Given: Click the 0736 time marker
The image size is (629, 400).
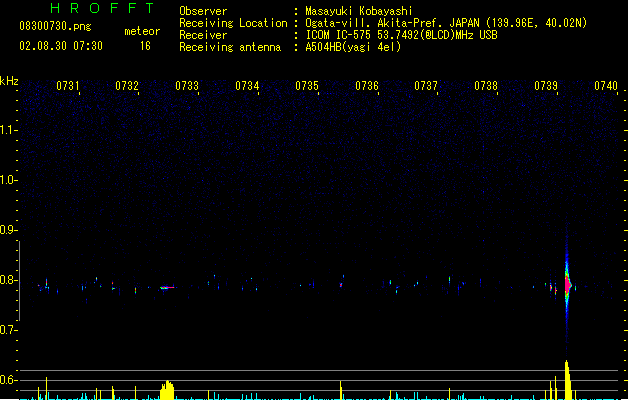Looking at the screenshot, I should coord(367,86).
